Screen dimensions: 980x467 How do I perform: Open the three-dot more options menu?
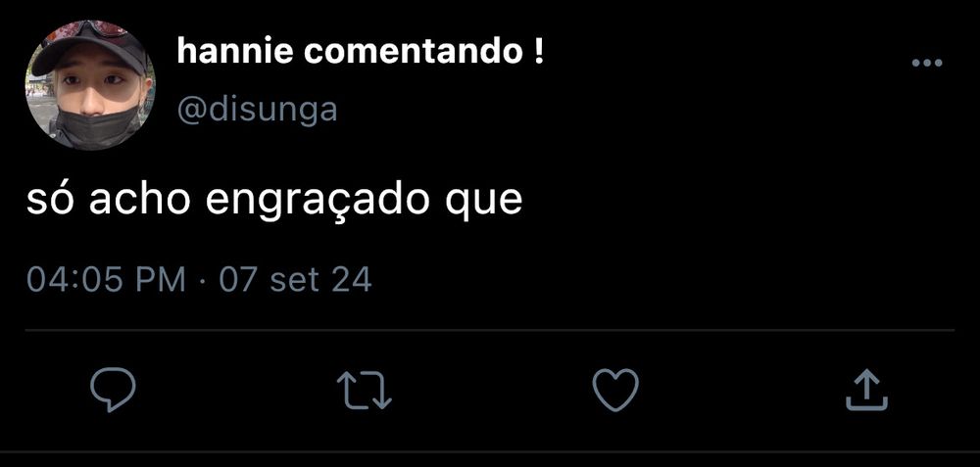pos(927,63)
